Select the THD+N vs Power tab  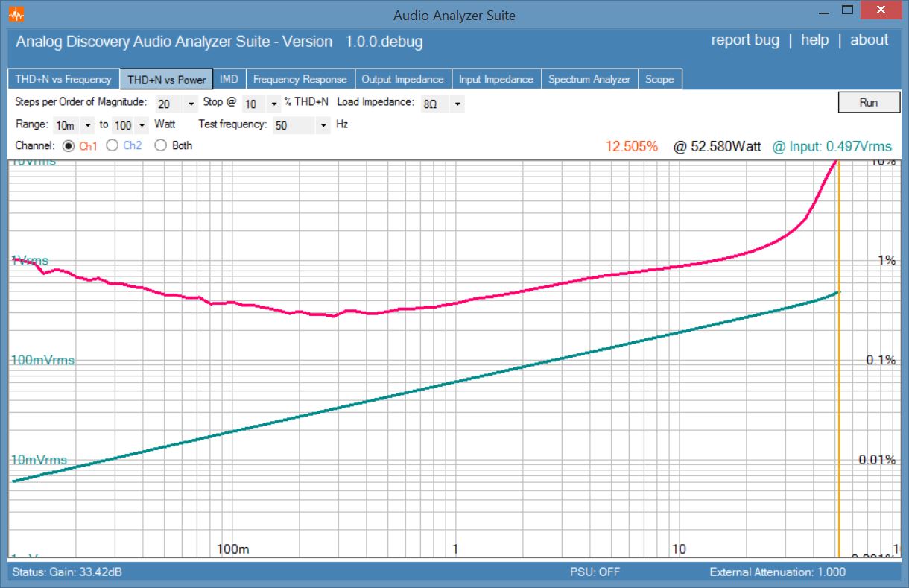click(167, 80)
